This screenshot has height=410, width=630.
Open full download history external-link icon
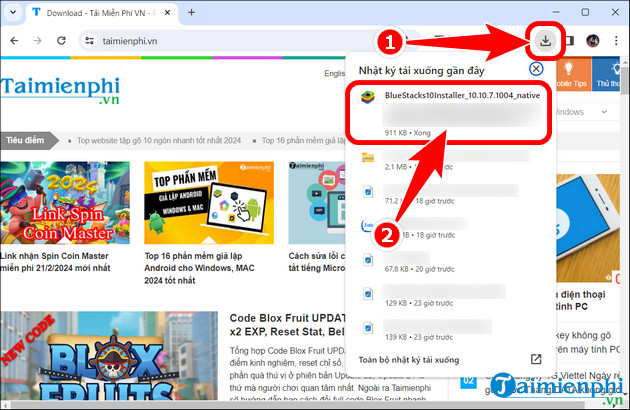coord(535,359)
